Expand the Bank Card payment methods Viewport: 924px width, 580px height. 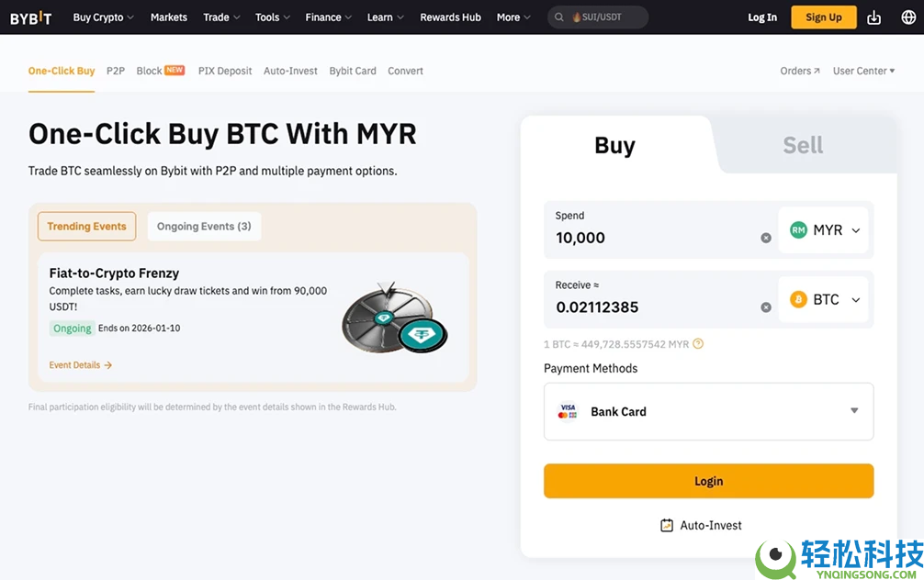point(853,411)
